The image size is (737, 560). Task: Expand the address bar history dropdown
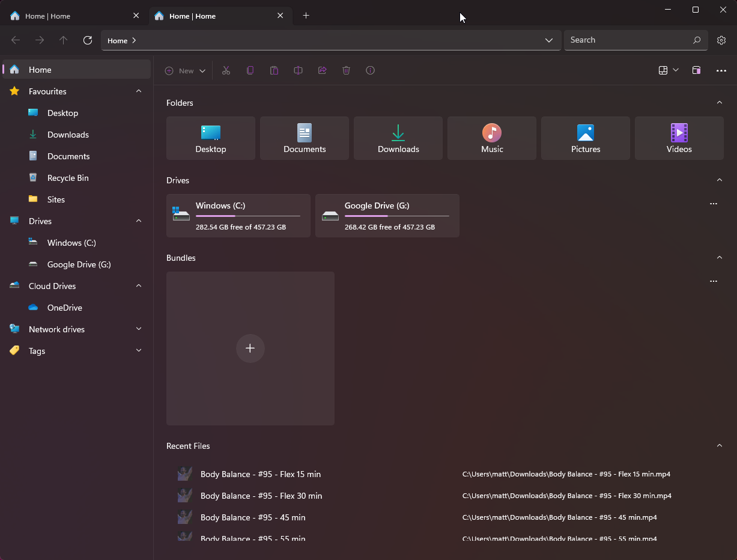tap(548, 40)
